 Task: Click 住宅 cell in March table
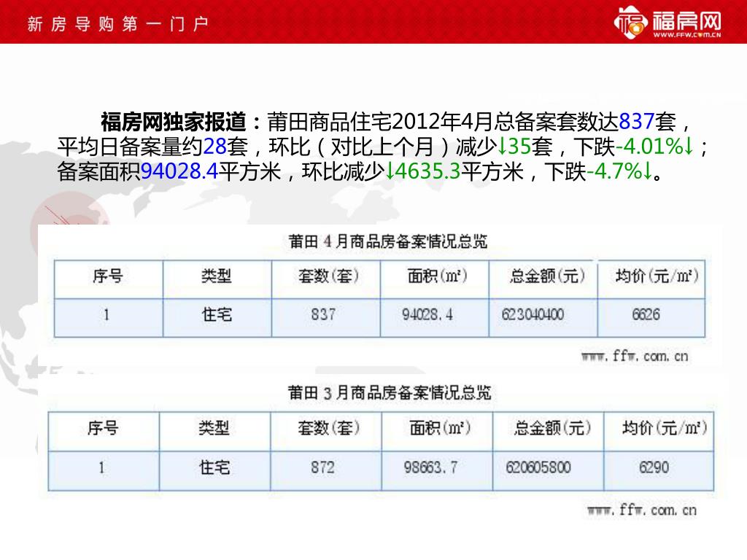[x=214, y=467]
